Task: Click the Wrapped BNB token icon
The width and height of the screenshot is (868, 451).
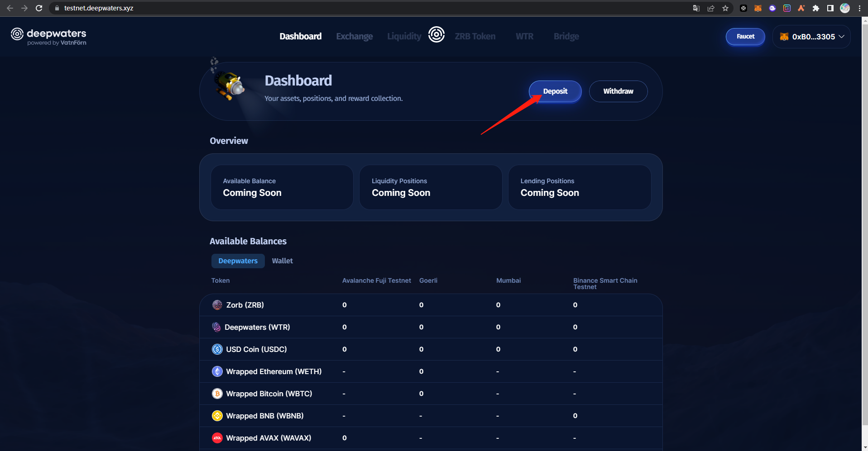Action: pos(217,415)
